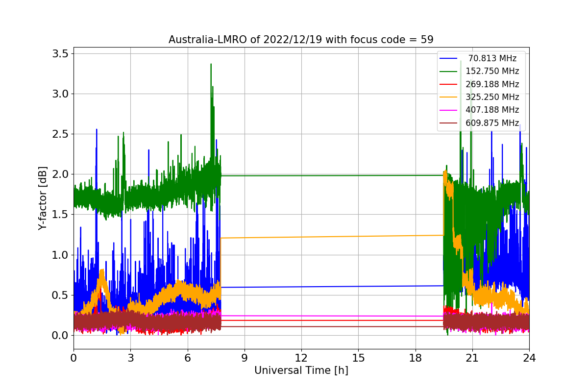Click x-axis tick label 9
Screen dimensions: 588x392
(x=244, y=358)
